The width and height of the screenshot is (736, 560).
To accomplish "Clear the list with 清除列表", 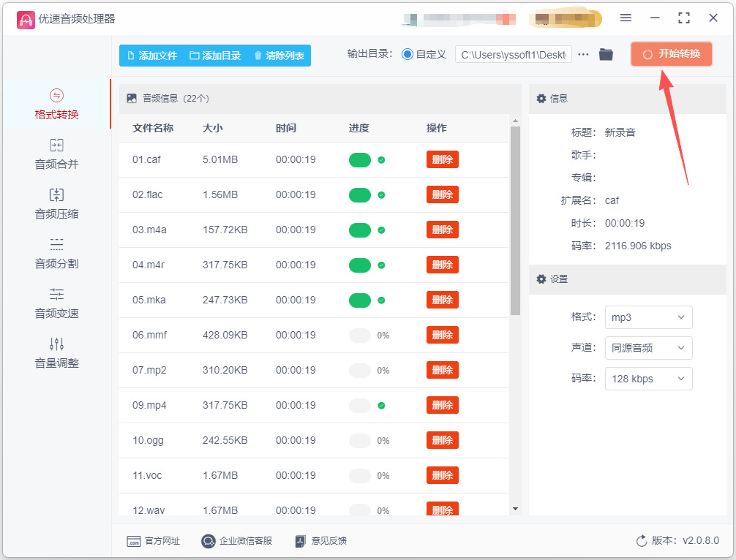I will point(279,56).
